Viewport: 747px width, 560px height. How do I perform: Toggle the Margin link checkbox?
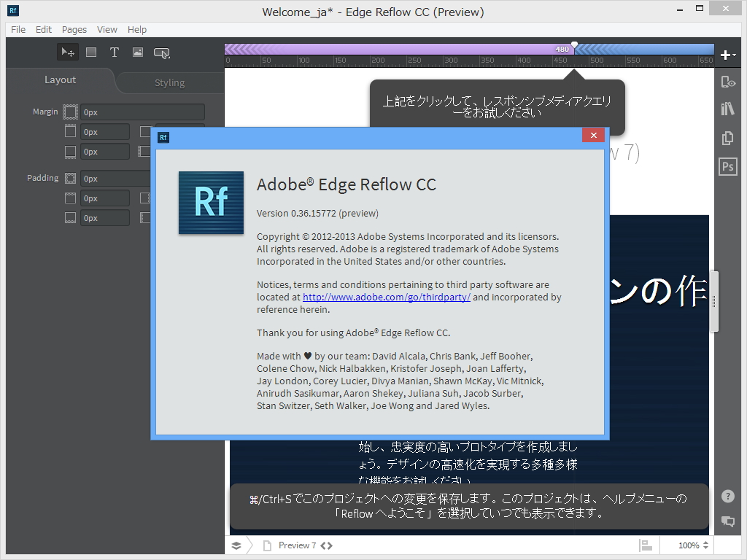click(70, 112)
